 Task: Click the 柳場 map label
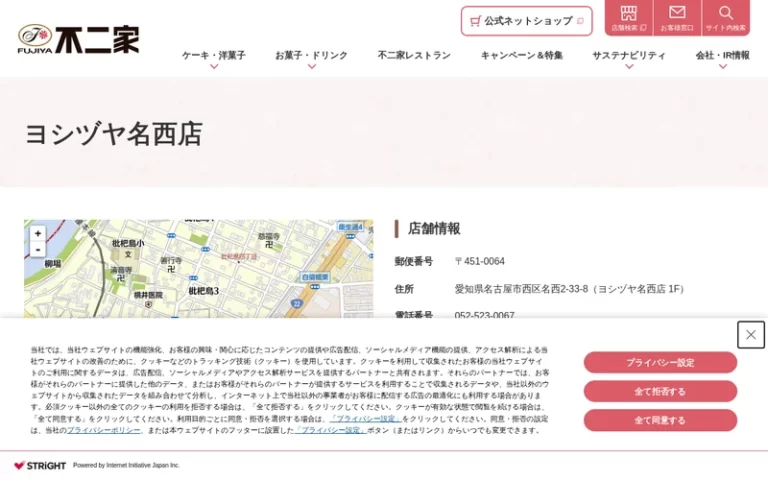coord(53,264)
